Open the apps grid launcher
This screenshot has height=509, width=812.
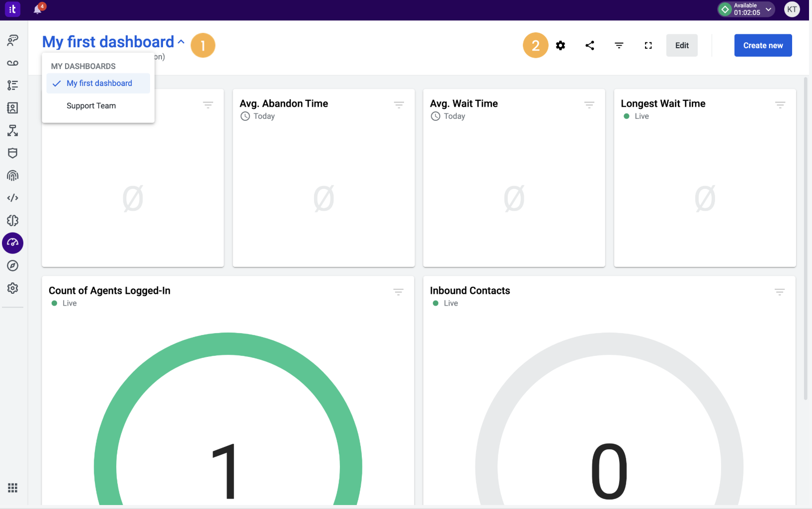pyautogui.click(x=13, y=488)
